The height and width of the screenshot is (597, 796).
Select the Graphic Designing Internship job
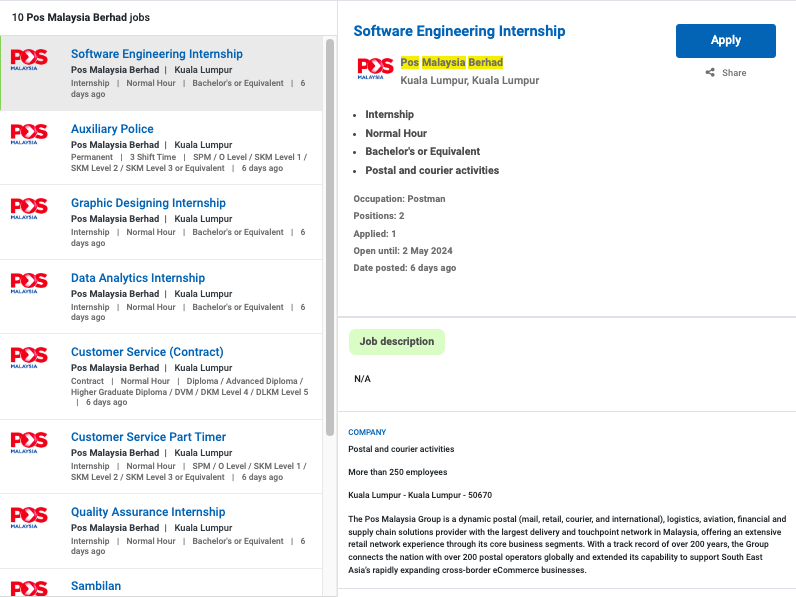pos(148,203)
